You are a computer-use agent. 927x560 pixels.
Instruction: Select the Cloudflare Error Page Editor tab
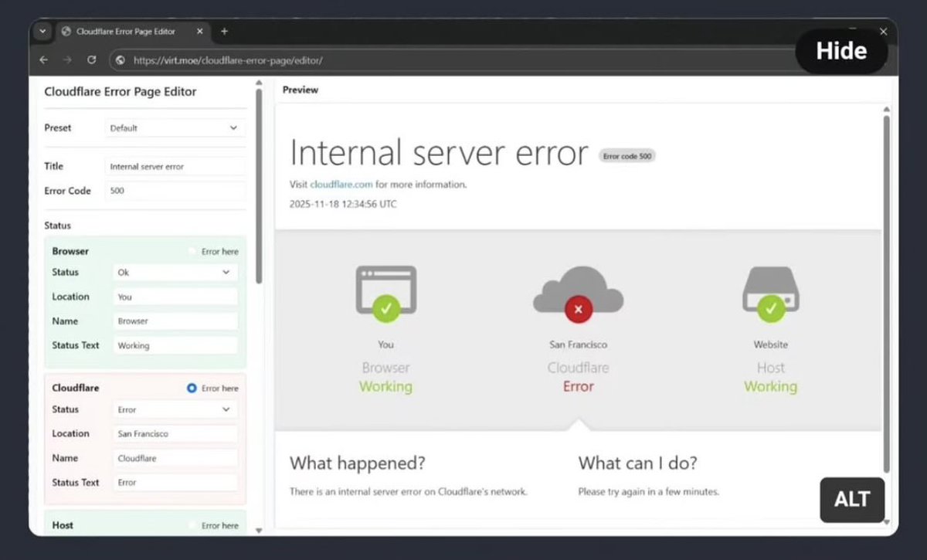[x=132, y=32]
